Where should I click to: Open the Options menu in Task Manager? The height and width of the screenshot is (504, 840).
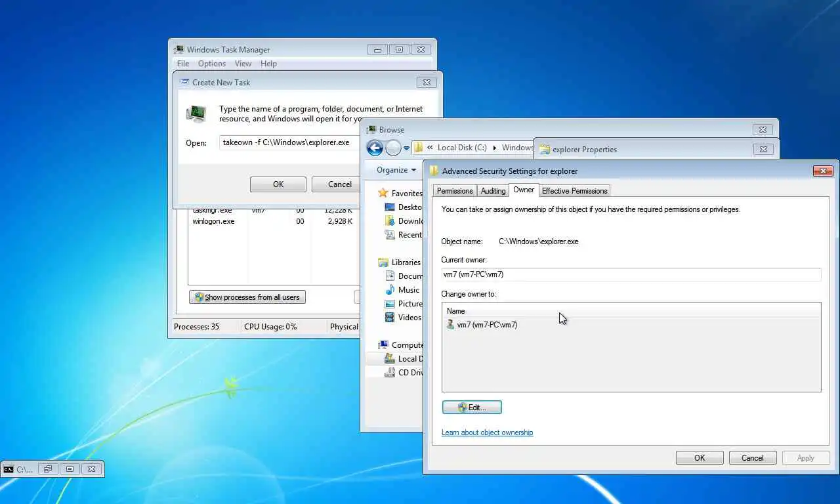click(x=212, y=64)
